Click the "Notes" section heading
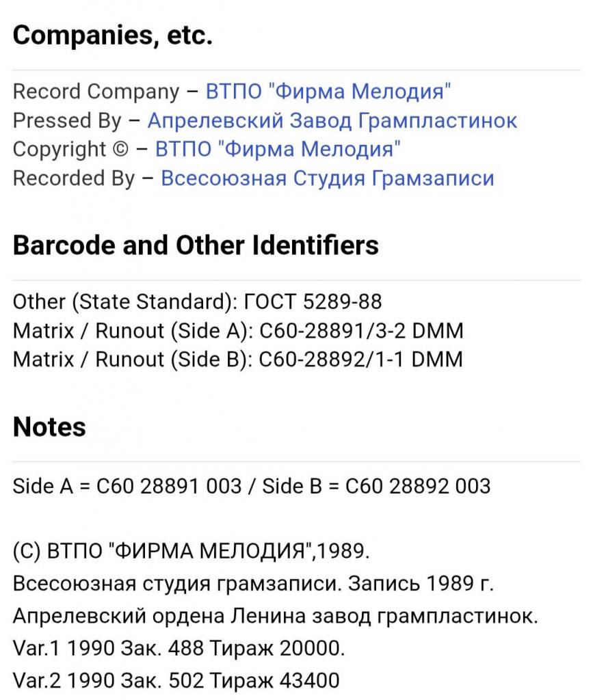This screenshot has height=700, width=593. click(49, 427)
